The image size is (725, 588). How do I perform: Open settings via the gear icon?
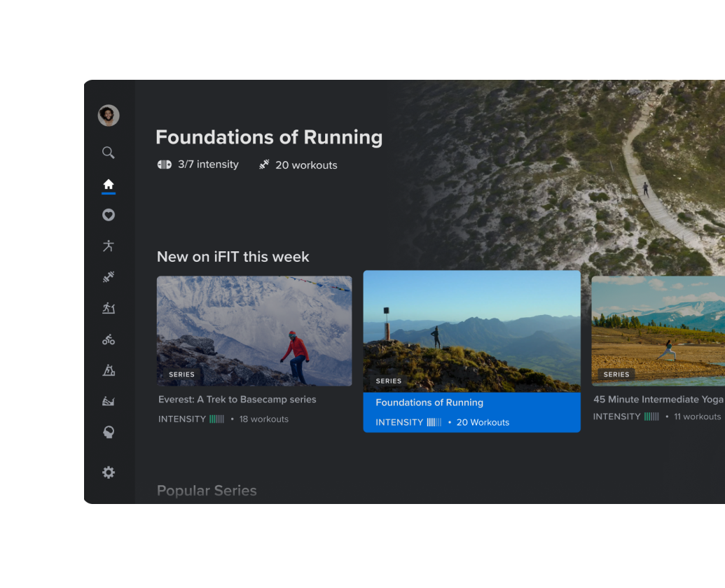[x=109, y=472]
